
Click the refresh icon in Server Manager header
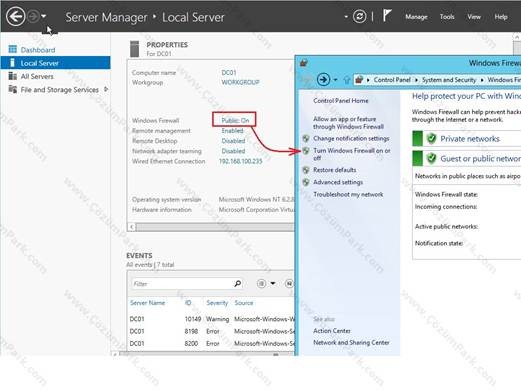click(359, 16)
